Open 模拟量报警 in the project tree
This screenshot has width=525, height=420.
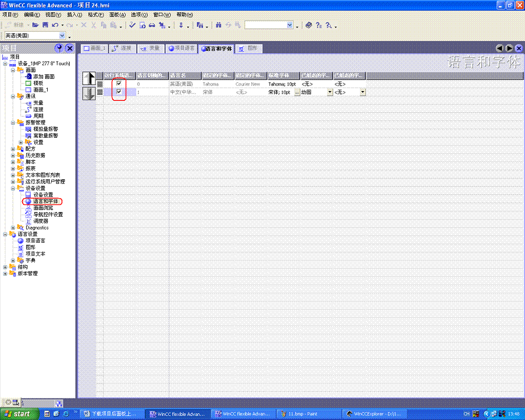click(46, 129)
